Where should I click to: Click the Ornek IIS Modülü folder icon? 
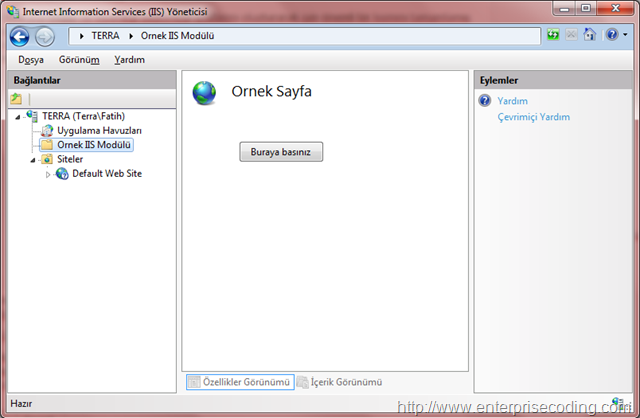[47, 145]
